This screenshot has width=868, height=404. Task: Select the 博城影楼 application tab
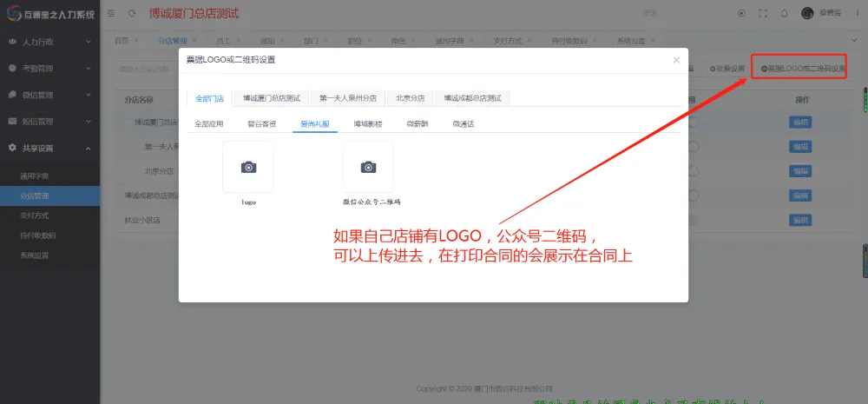[x=367, y=124]
